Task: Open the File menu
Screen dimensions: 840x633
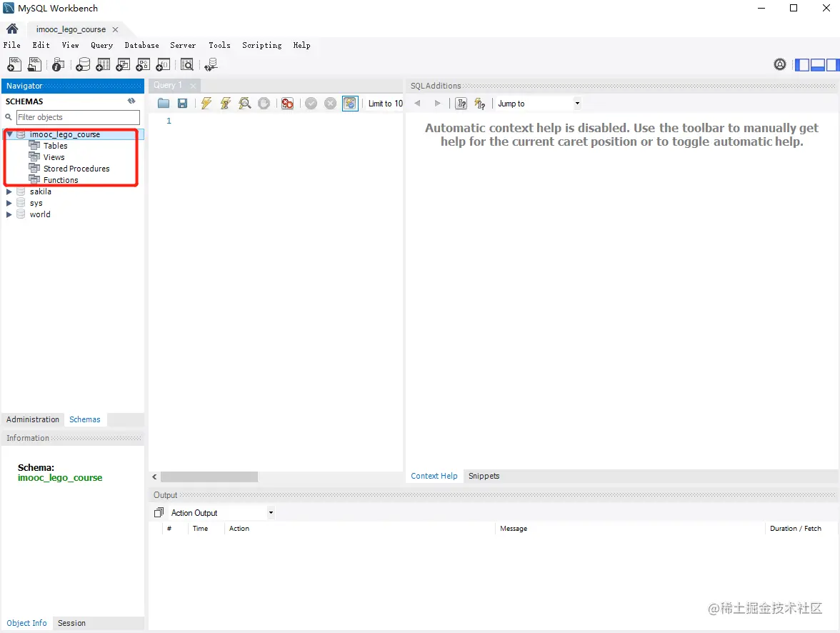Action: (11, 45)
